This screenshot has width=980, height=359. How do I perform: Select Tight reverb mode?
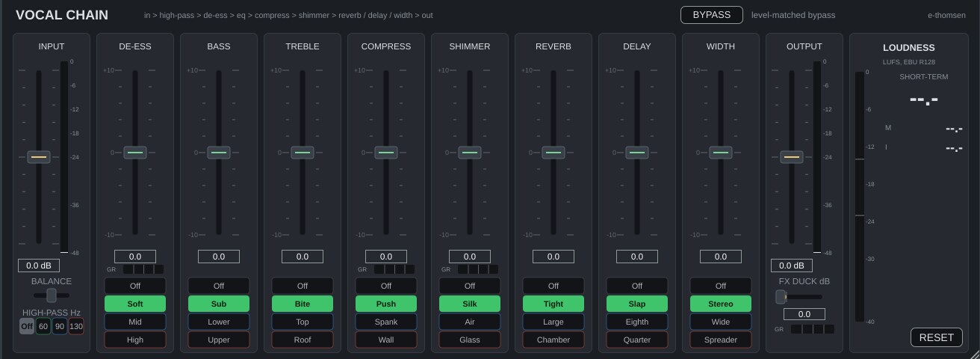pyautogui.click(x=553, y=304)
